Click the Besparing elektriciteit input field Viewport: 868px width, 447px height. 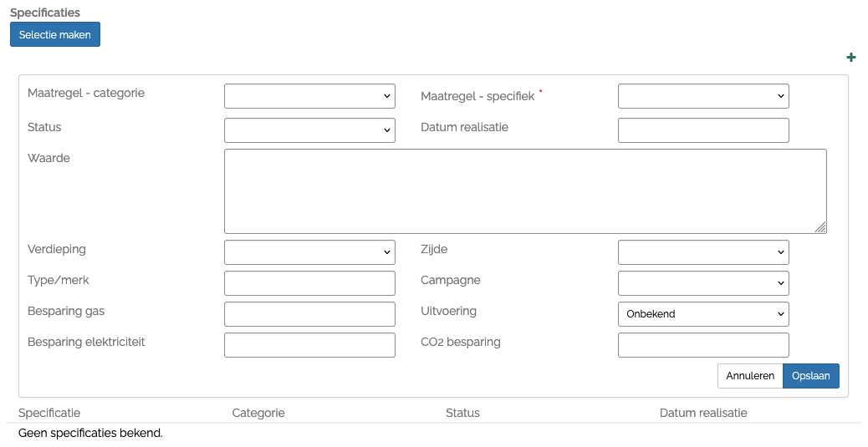tap(309, 345)
